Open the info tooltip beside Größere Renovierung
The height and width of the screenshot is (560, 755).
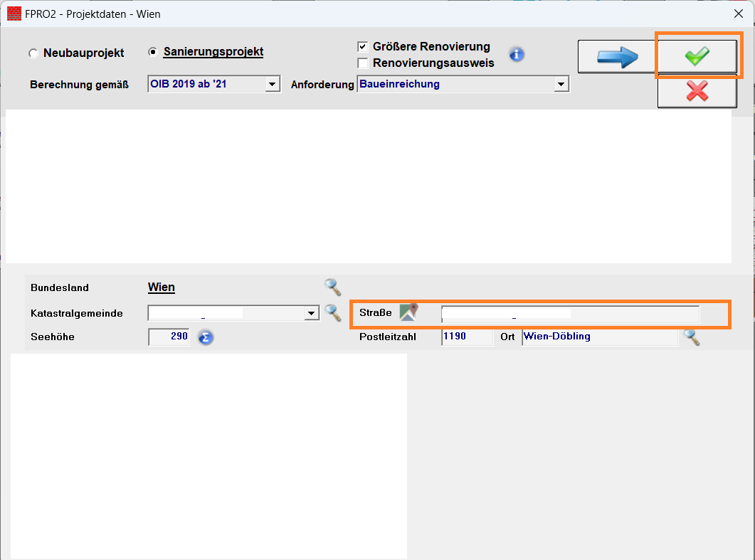coord(517,54)
